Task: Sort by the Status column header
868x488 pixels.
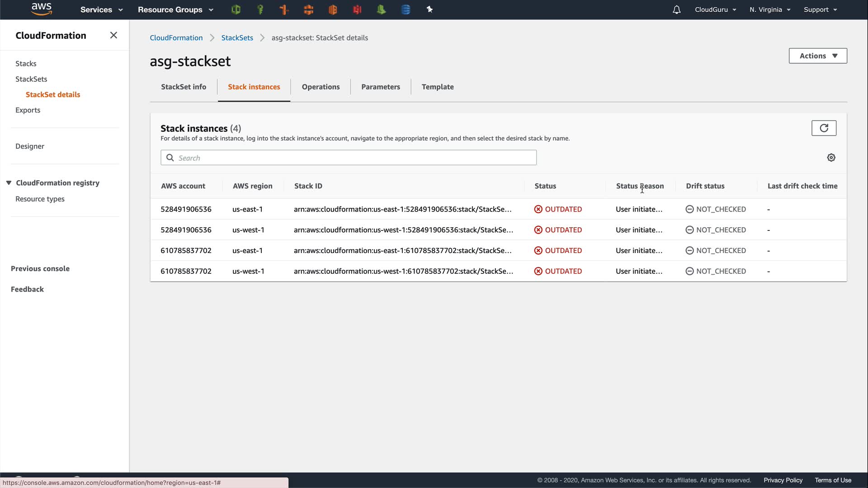Action: click(545, 186)
